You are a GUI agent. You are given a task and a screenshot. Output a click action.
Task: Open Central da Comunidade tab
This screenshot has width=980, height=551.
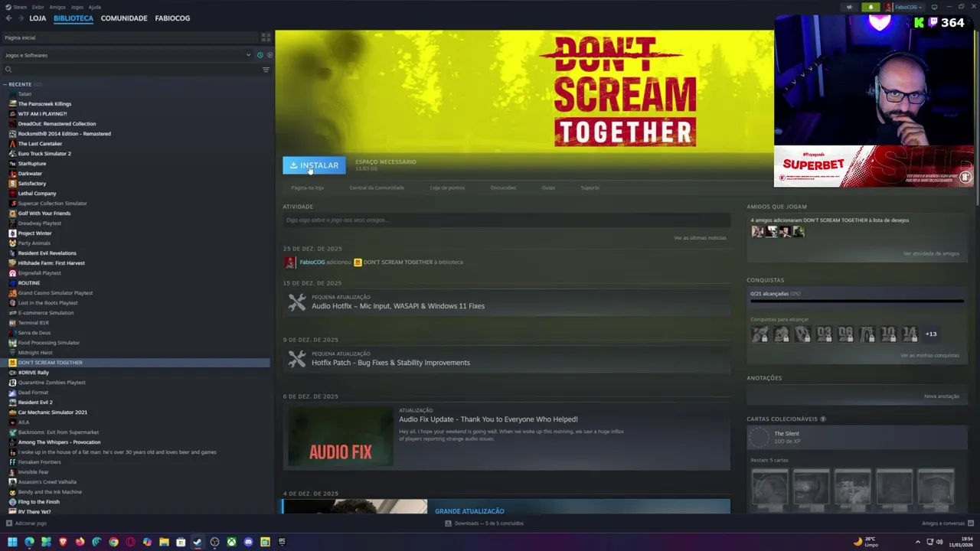377,187
